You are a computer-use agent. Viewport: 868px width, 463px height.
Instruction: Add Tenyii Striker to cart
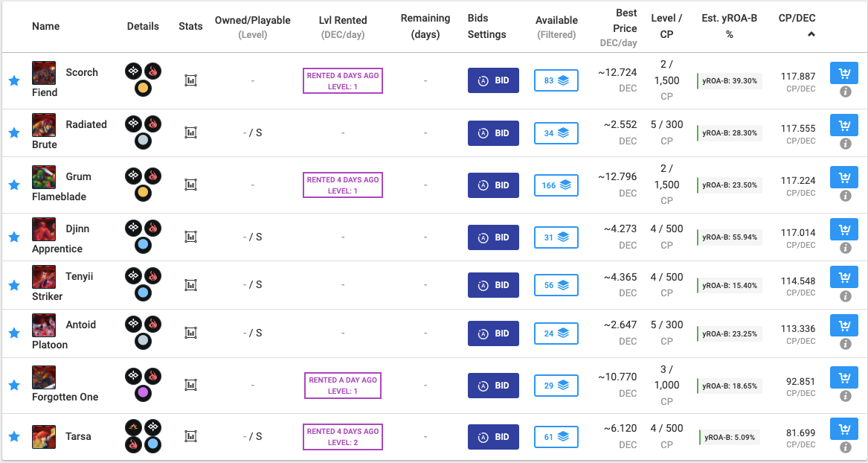tap(844, 277)
